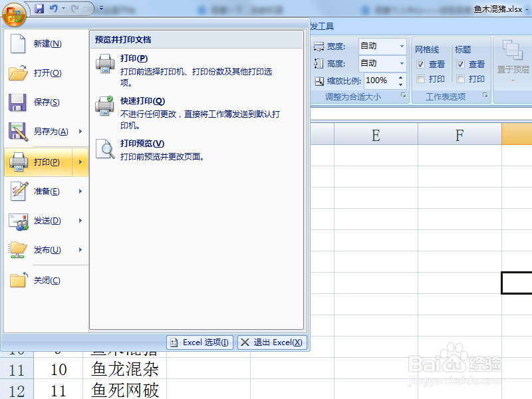Toggle the 网格线 查看 checkbox
The image size is (532, 399).
(420, 64)
